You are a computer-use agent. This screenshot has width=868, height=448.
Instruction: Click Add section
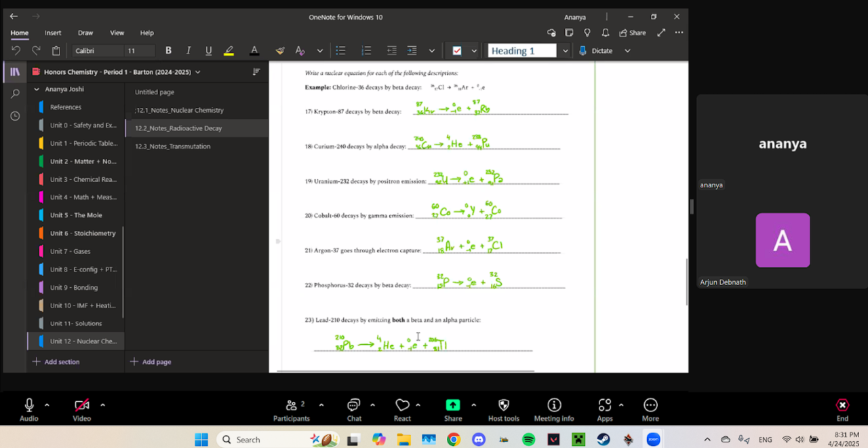[56, 362]
